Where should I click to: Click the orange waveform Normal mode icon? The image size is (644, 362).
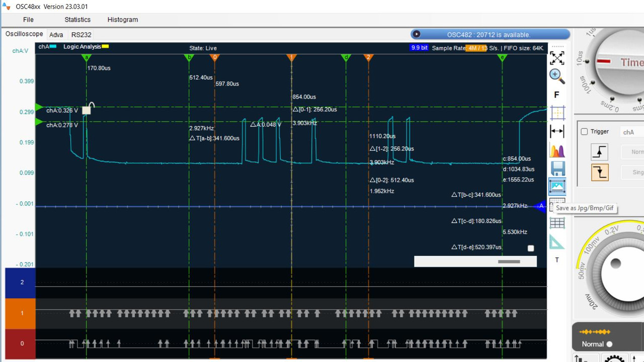(594, 332)
